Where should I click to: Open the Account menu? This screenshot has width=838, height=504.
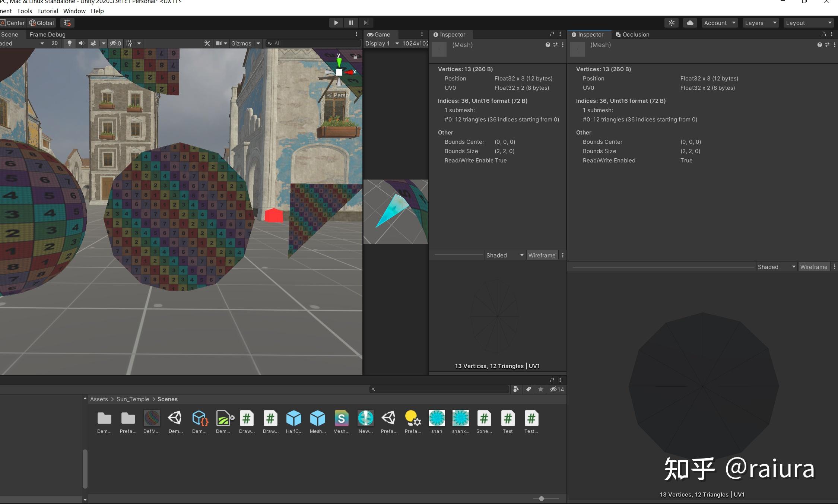coord(719,23)
